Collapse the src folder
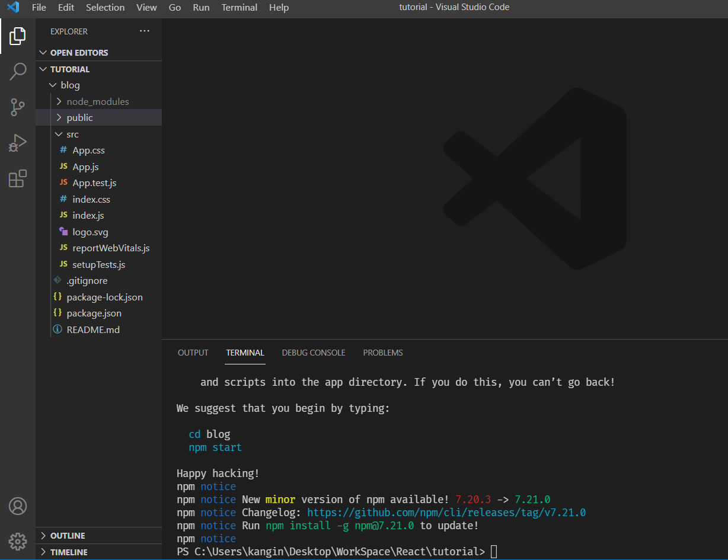 [x=98, y=134]
